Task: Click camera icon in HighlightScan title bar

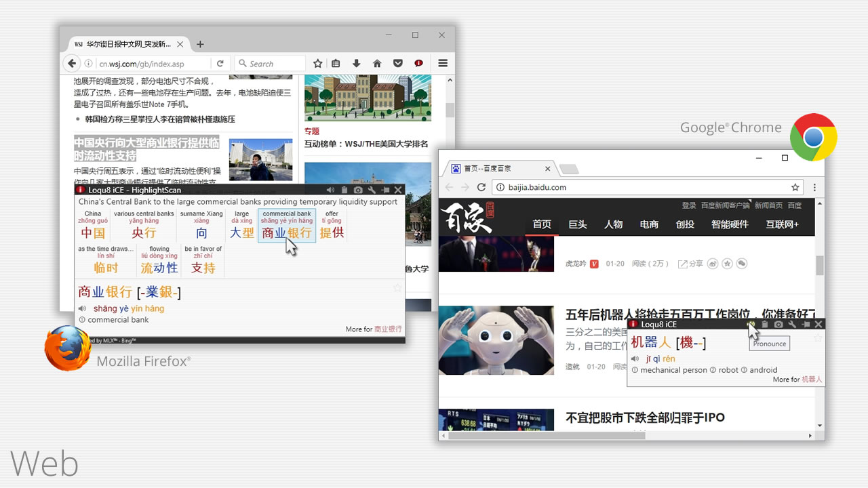Action: click(x=358, y=190)
